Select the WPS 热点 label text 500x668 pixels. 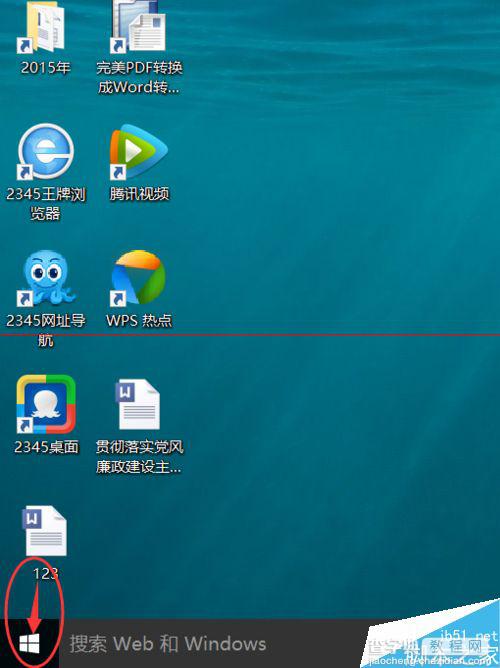(139, 320)
